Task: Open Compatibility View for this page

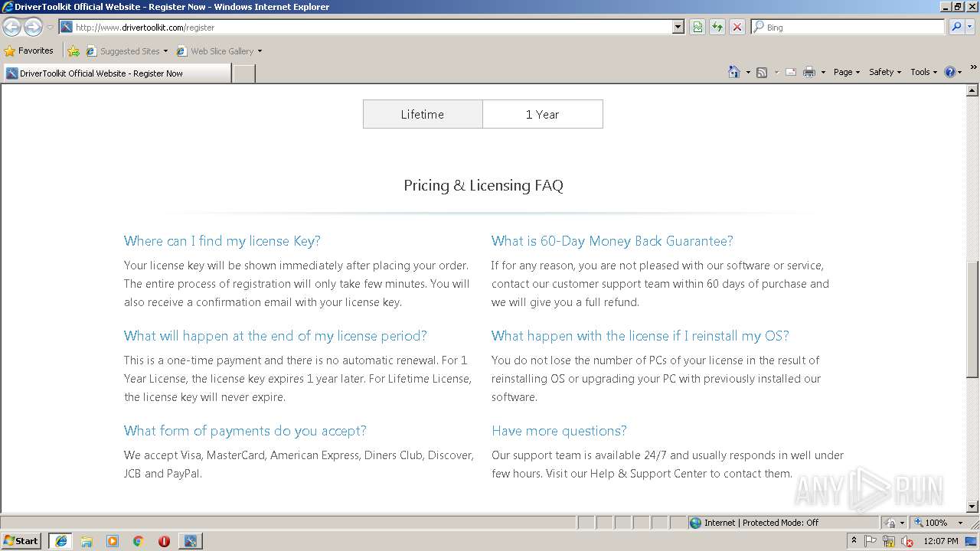Action: pyautogui.click(x=697, y=27)
